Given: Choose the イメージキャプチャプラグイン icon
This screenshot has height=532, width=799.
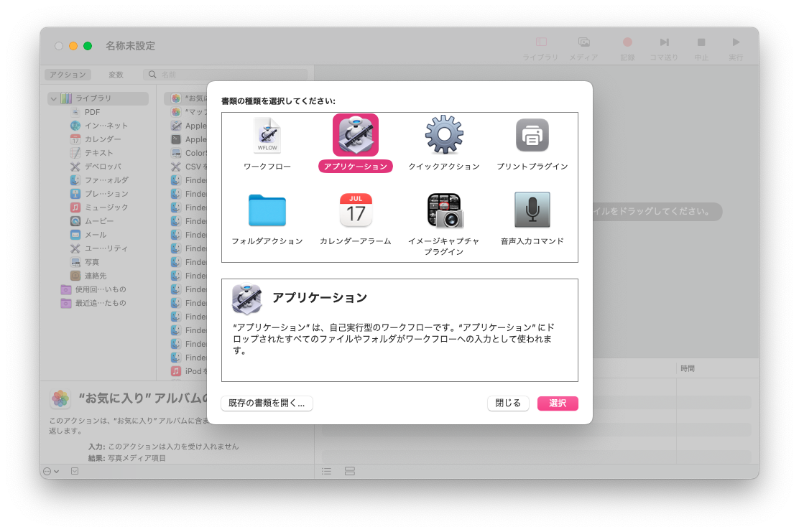Looking at the screenshot, I should [444, 210].
